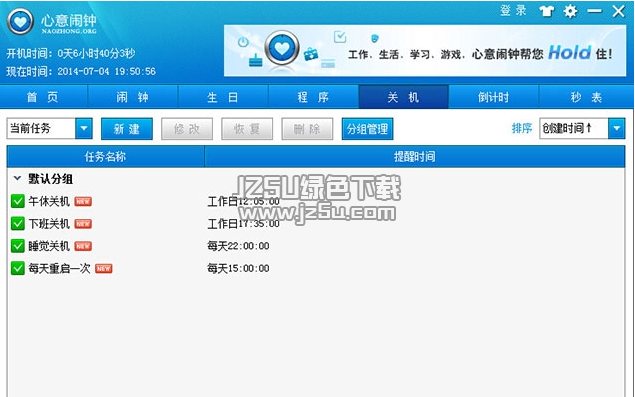Toggle the 午休关机 checkbox
Viewport: 635px width, 397px height.
[x=18, y=201]
